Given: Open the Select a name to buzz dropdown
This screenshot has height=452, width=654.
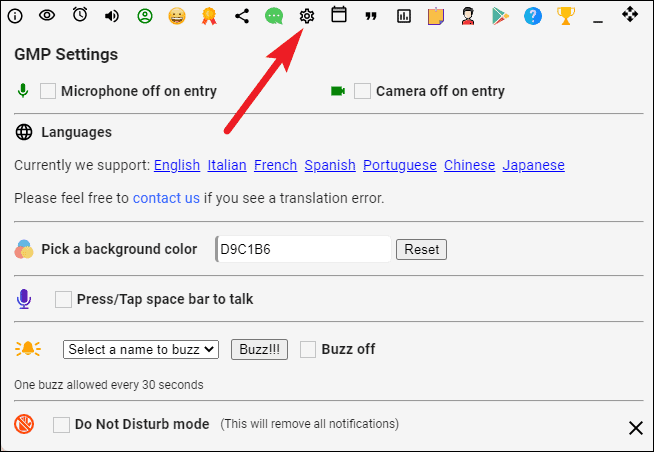Looking at the screenshot, I should [x=141, y=349].
